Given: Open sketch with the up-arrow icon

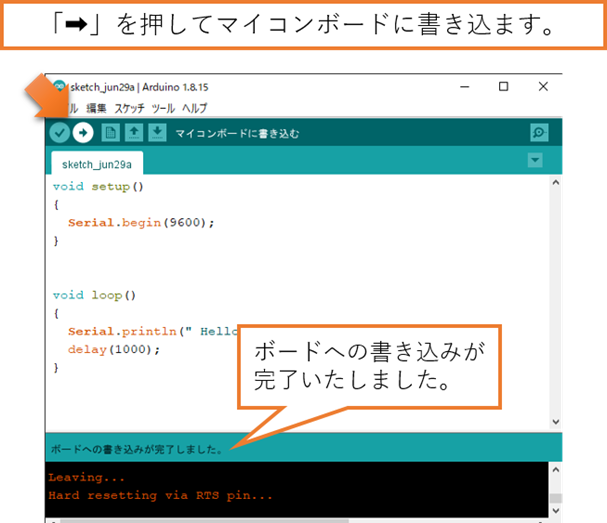Looking at the screenshot, I should click(134, 133).
